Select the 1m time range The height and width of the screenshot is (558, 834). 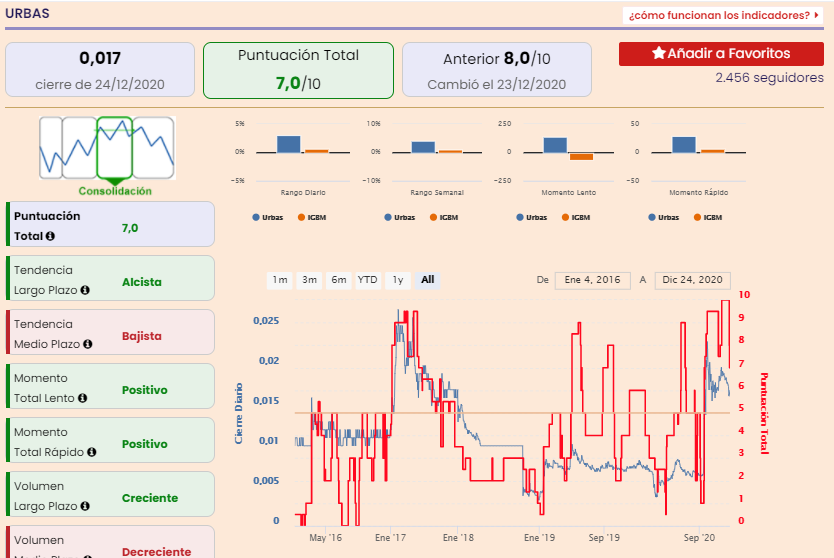pyautogui.click(x=280, y=280)
